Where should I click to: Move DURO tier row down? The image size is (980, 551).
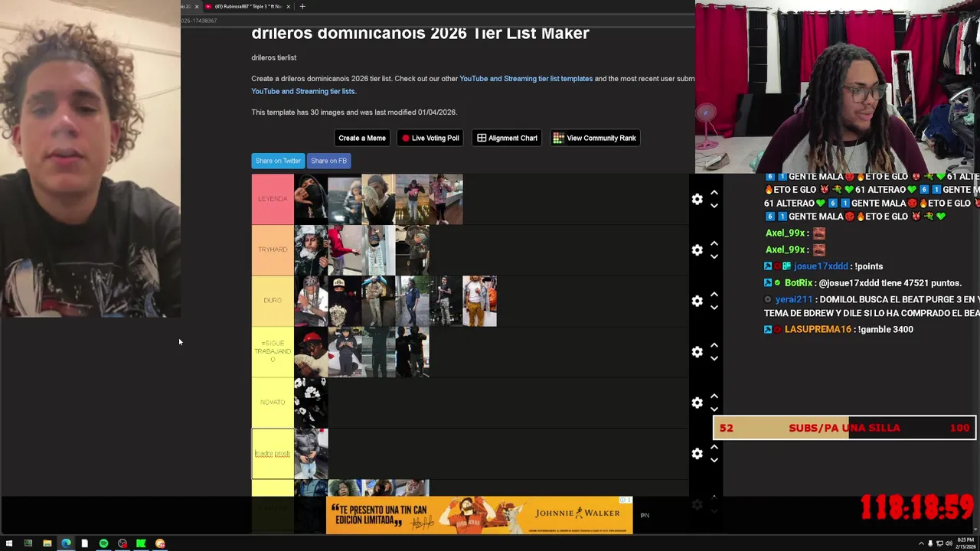point(714,307)
